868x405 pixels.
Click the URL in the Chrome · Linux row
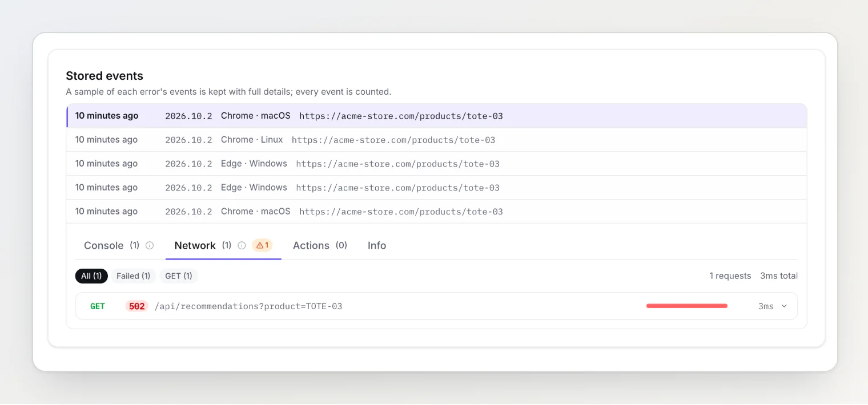click(393, 140)
